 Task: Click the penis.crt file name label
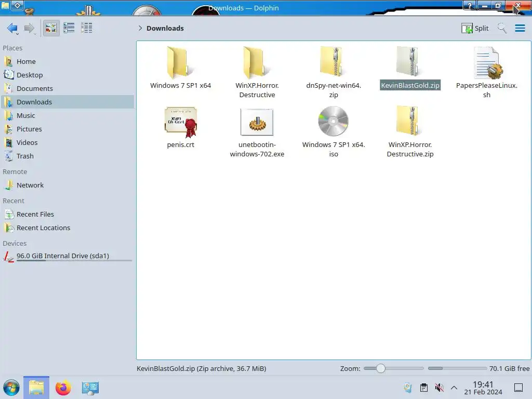[x=180, y=144]
